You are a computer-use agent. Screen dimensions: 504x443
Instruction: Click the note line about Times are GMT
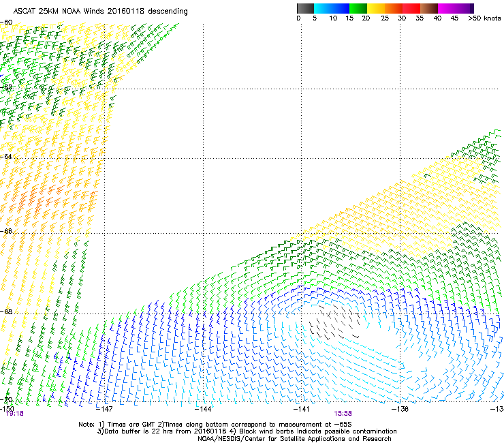click(x=215, y=425)
